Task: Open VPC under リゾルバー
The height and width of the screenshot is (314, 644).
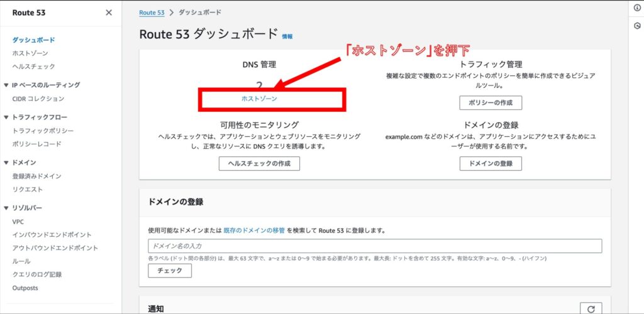Action: pyautogui.click(x=18, y=222)
